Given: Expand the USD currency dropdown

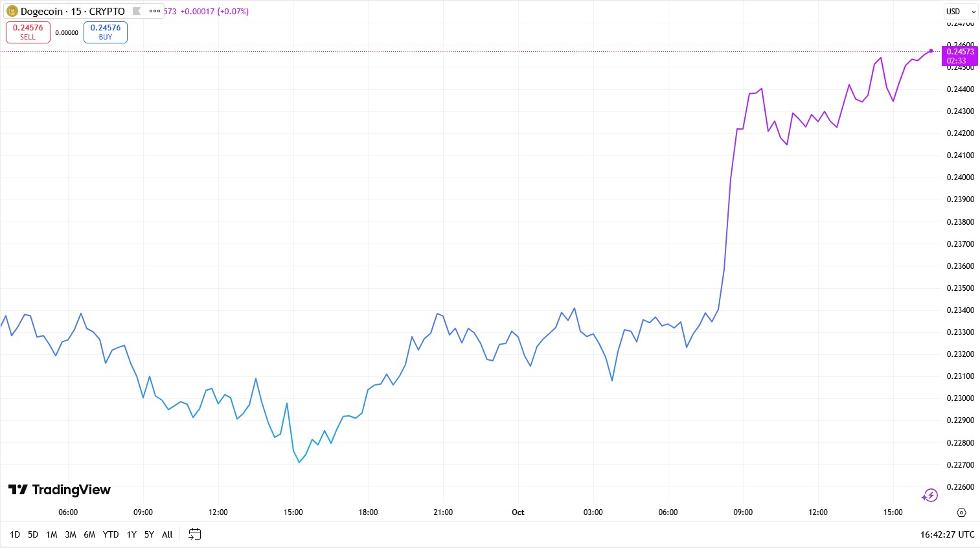Looking at the screenshot, I should click(x=961, y=11).
